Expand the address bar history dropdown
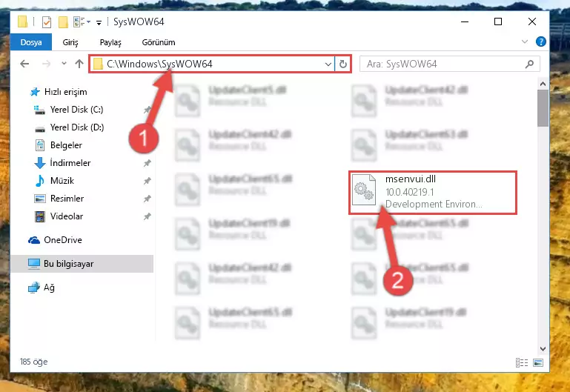The height and width of the screenshot is (392, 570). pyautogui.click(x=328, y=64)
